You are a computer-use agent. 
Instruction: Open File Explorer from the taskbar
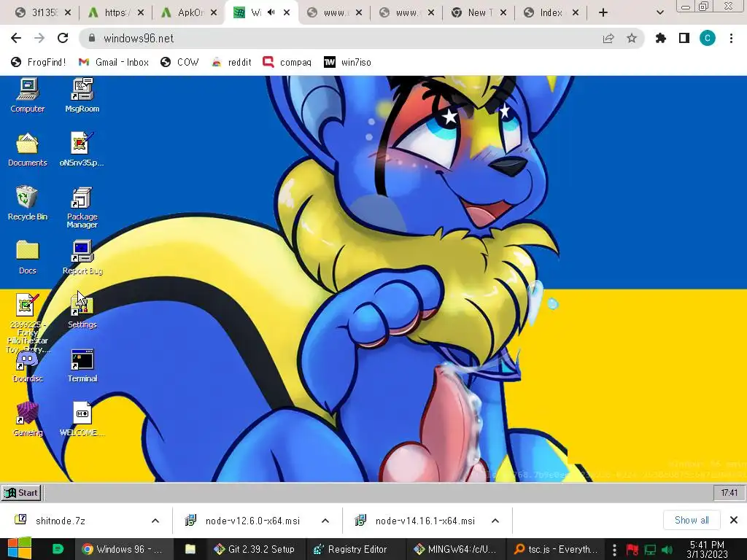[190, 549]
